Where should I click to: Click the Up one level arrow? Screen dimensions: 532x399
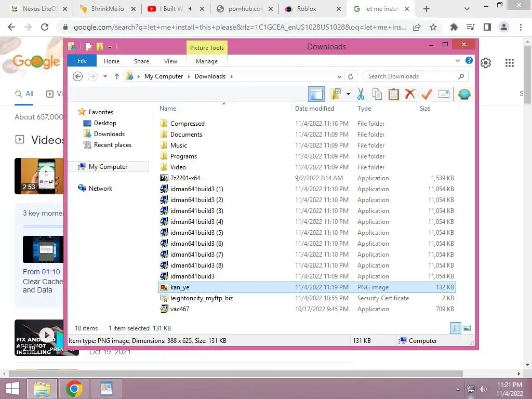[117, 76]
